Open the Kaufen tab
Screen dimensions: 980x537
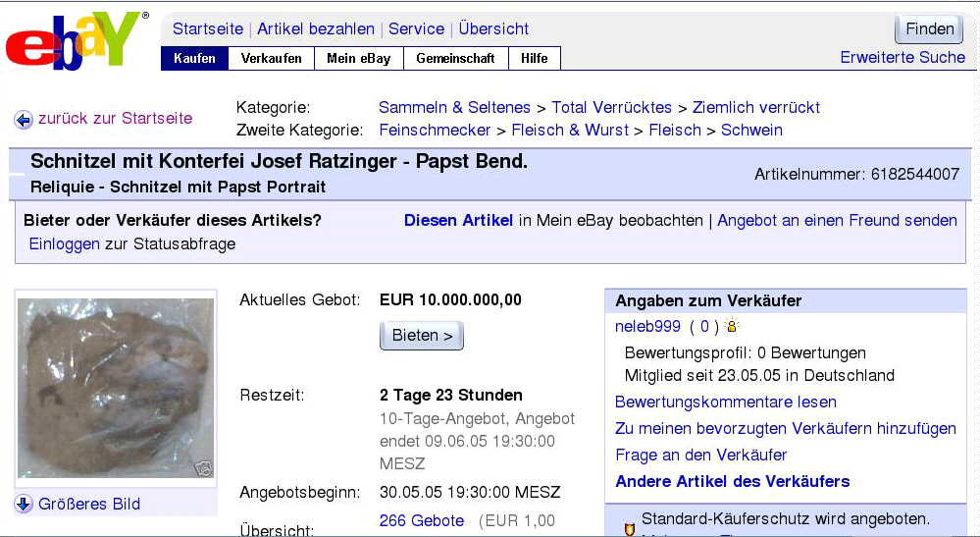click(x=194, y=58)
